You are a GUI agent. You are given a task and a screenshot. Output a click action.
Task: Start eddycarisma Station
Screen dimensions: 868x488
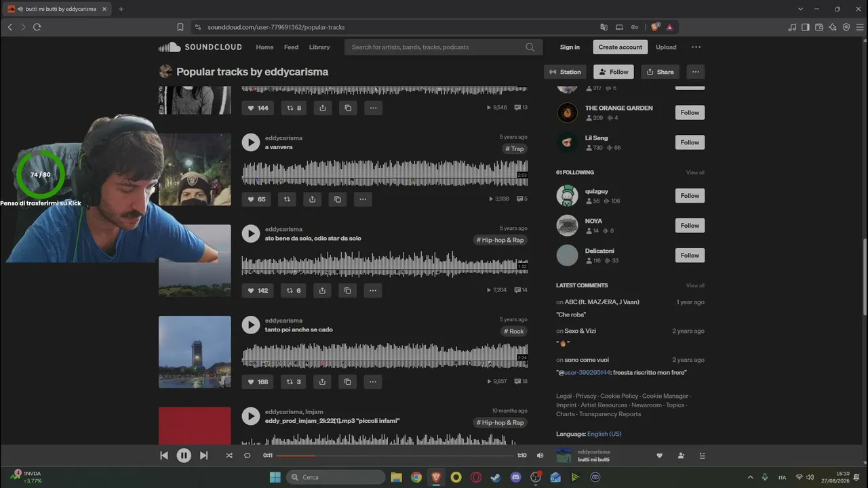pos(565,72)
